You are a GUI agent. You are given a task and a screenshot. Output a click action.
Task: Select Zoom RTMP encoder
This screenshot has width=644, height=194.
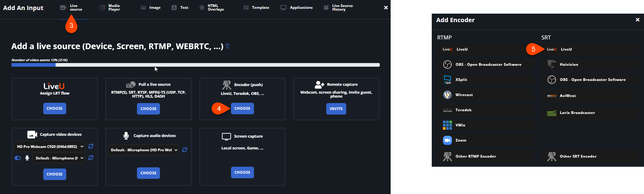pyautogui.click(x=486, y=140)
